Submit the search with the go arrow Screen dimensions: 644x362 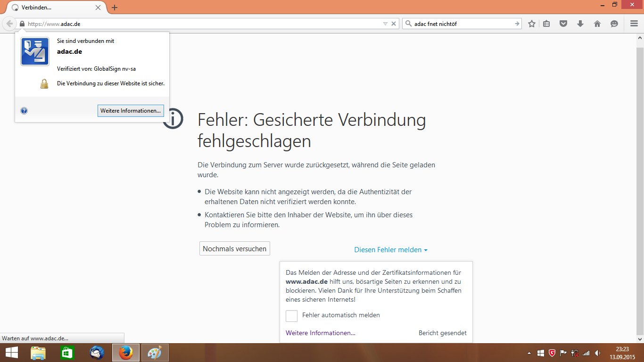pyautogui.click(x=517, y=24)
